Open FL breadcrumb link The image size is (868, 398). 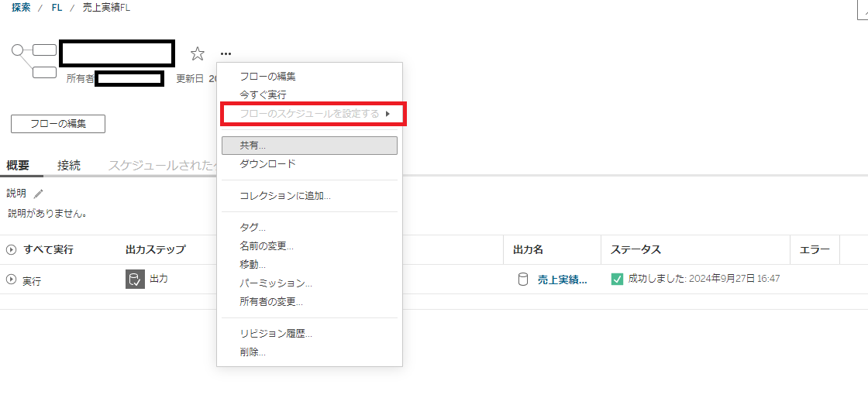point(57,9)
